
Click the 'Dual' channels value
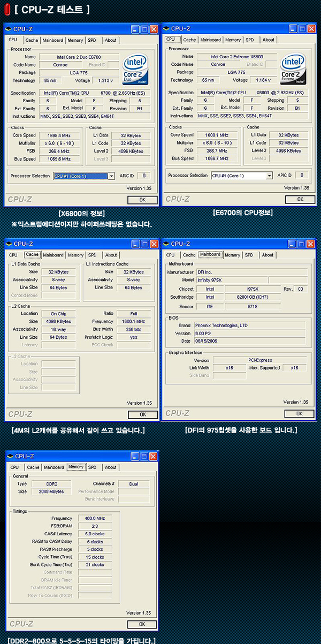pyautogui.click(x=134, y=484)
